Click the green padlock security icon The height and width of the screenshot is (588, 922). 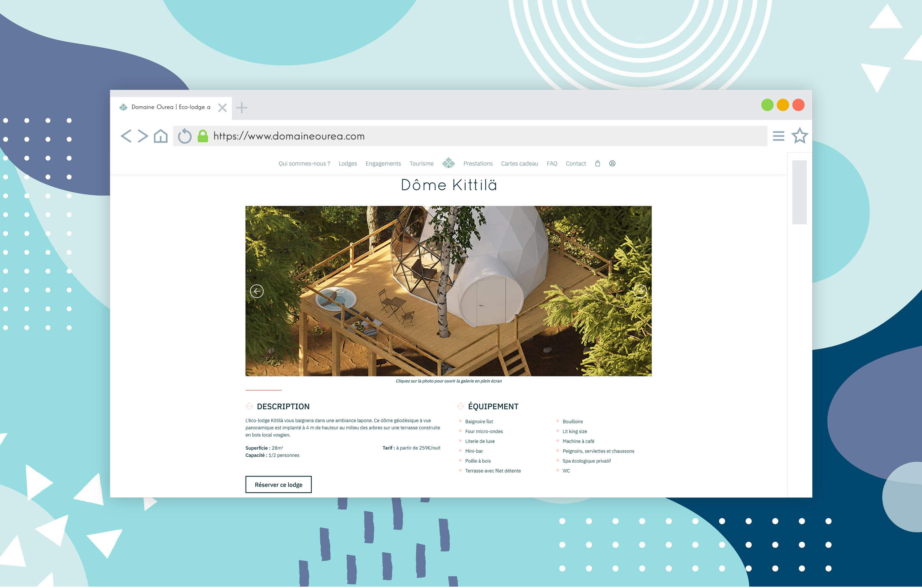[x=203, y=136]
